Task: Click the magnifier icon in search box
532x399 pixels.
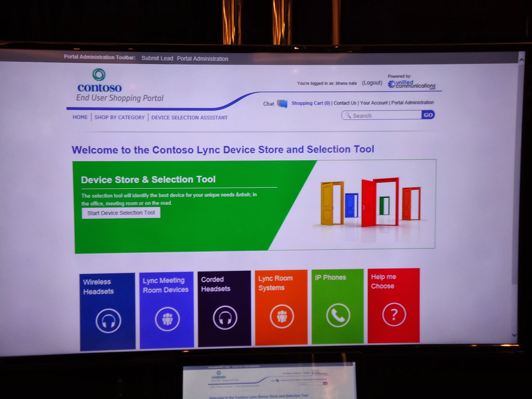Action: coord(348,115)
